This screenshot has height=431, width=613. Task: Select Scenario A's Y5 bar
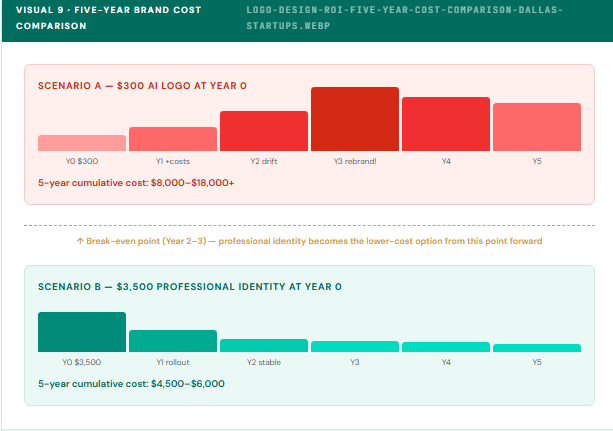click(x=537, y=127)
